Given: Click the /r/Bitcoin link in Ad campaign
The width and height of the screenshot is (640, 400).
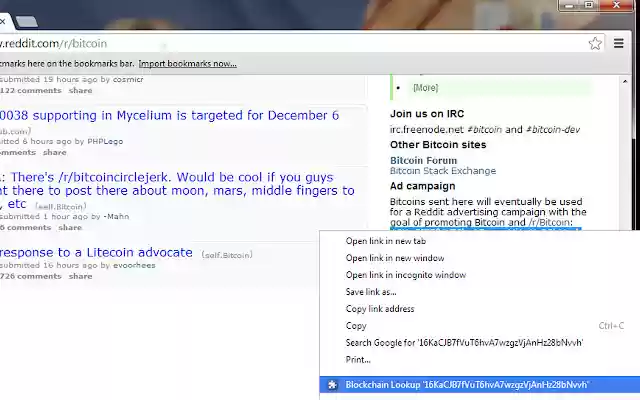Looking at the screenshot, I should coord(549,222).
